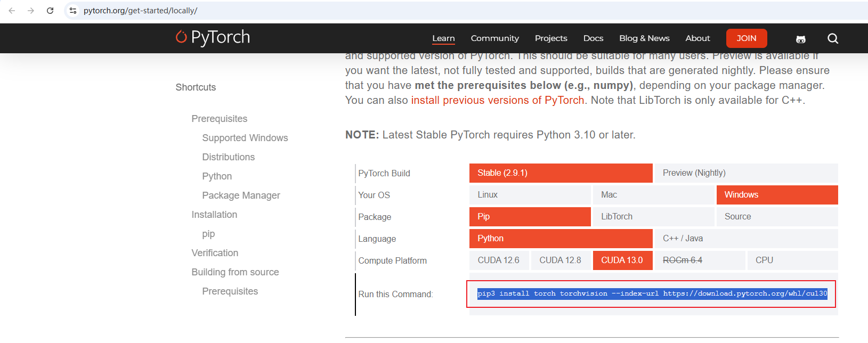Screen dimensions: 868x343
Task: Open install previous versions of PyTorch link
Action: [x=498, y=100]
